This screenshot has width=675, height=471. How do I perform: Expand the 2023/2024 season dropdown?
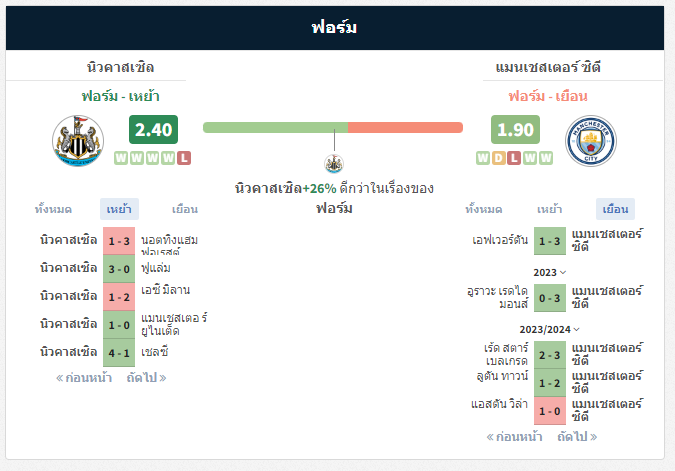point(549,329)
